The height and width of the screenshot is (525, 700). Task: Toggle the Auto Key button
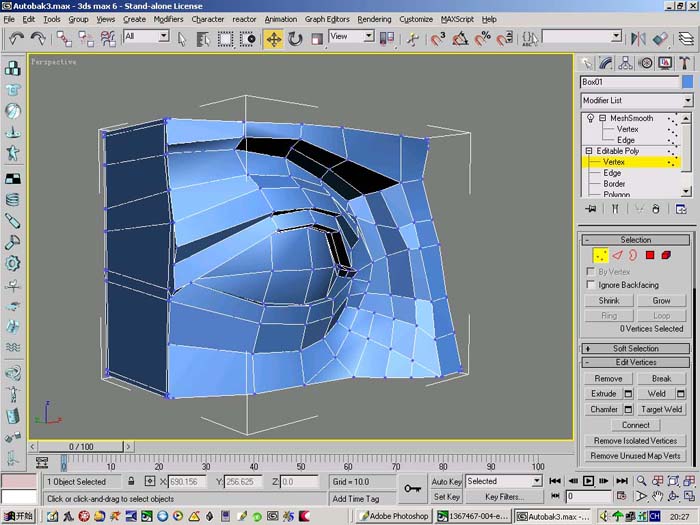[446, 481]
